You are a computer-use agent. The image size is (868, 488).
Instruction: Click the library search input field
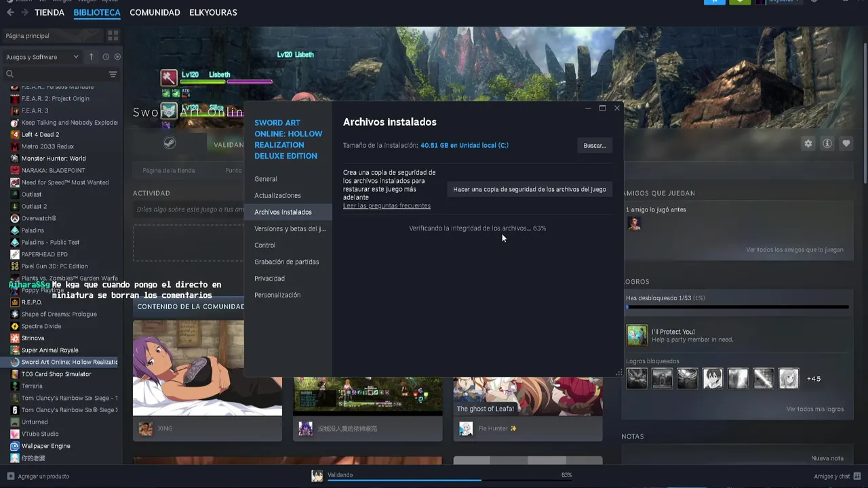click(60, 74)
